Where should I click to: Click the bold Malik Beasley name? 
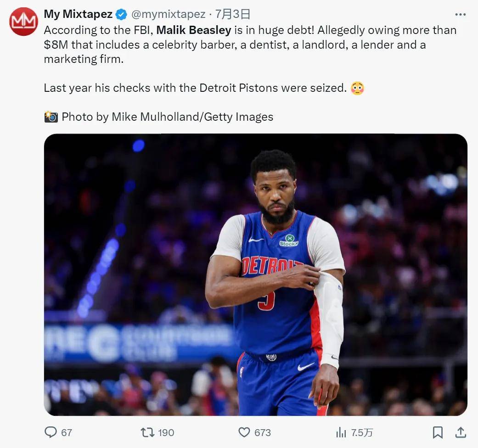click(x=193, y=30)
